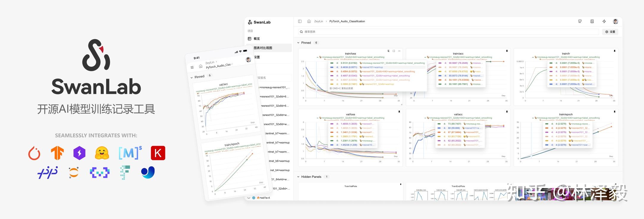Unpin the train/loss chart
644x219 pixels.
point(388,51)
